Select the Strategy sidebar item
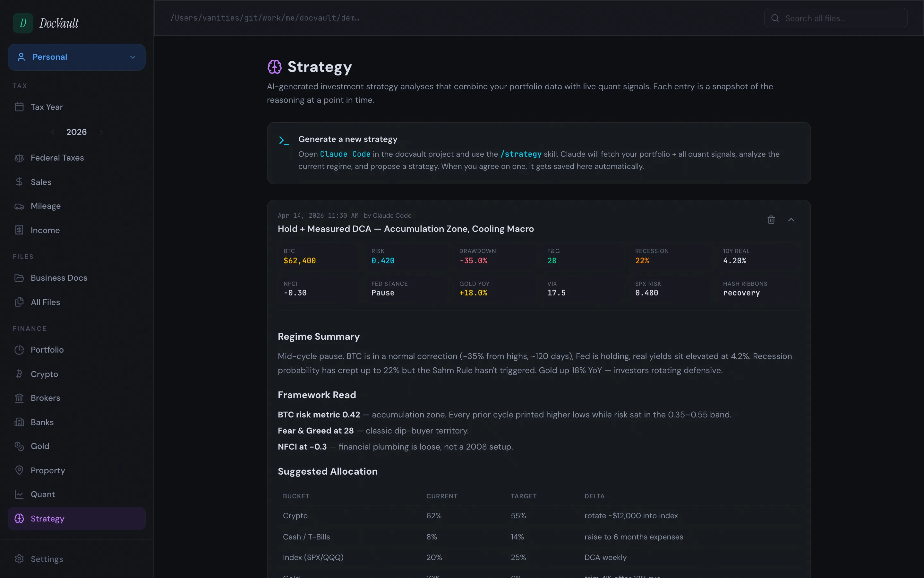 [76, 518]
